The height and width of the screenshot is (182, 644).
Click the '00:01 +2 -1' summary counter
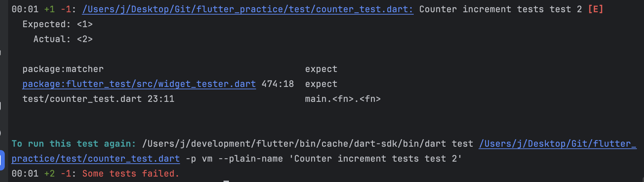pyautogui.click(x=41, y=174)
